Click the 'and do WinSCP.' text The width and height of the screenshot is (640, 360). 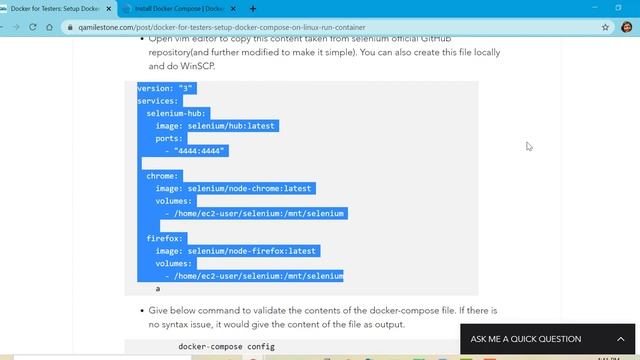[182, 66]
